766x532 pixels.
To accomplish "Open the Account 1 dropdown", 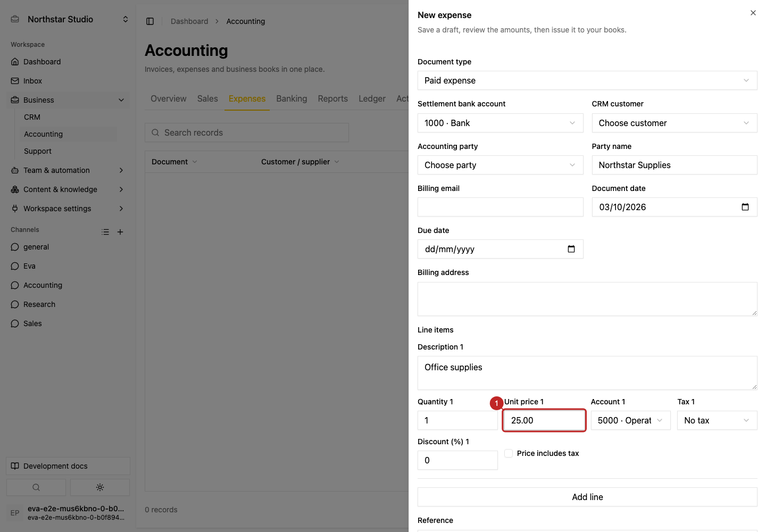I will coord(630,420).
